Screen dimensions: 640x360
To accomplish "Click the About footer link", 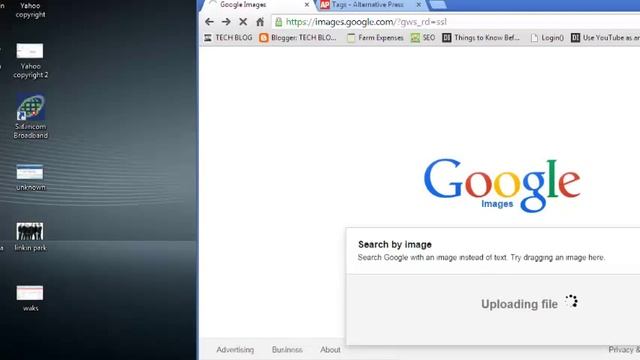I will pos(330,350).
